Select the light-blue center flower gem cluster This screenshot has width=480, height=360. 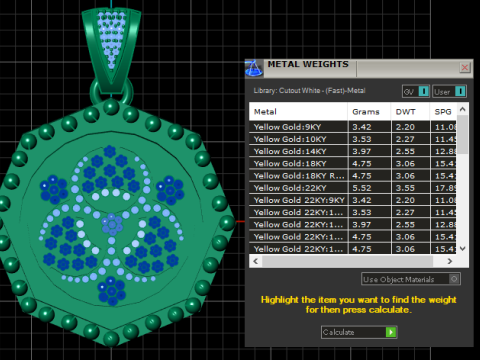click(112, 224)
